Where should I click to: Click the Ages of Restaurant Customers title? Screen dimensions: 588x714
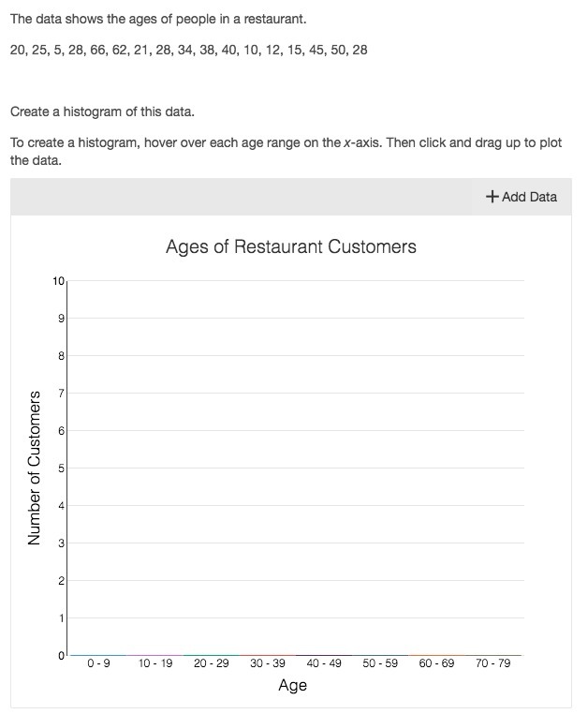coord(291,246)
